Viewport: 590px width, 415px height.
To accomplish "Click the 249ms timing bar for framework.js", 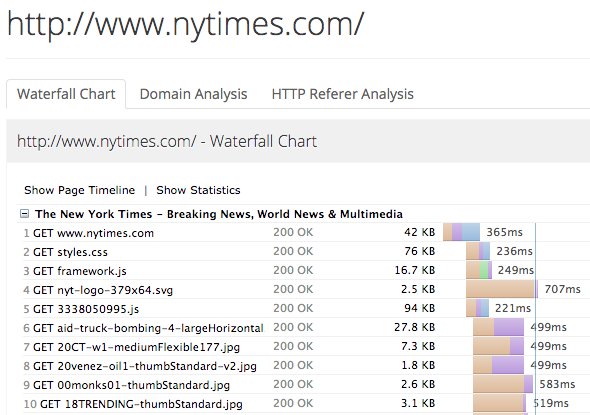I will (479, 270).
